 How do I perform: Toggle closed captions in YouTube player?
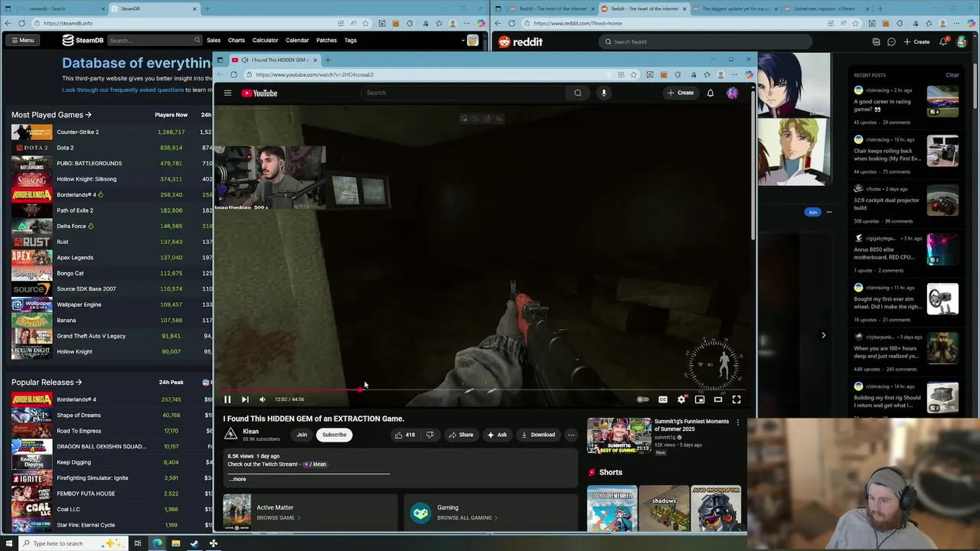[663, 399]
